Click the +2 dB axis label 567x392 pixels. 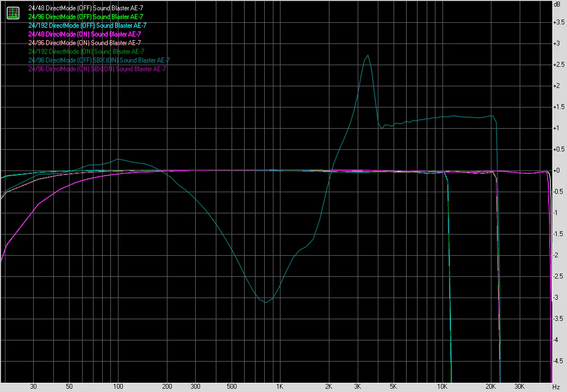557,86
